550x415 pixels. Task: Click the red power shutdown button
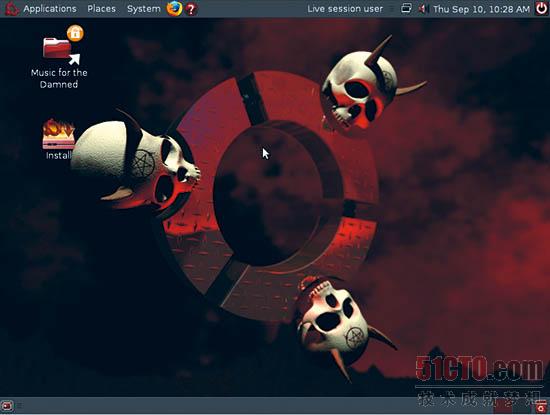click(542, 8)
